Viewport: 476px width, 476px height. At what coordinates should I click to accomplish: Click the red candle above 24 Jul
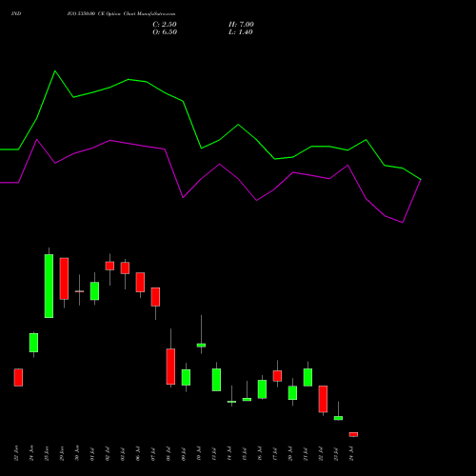pyautogui.click(x=353, y=434)
